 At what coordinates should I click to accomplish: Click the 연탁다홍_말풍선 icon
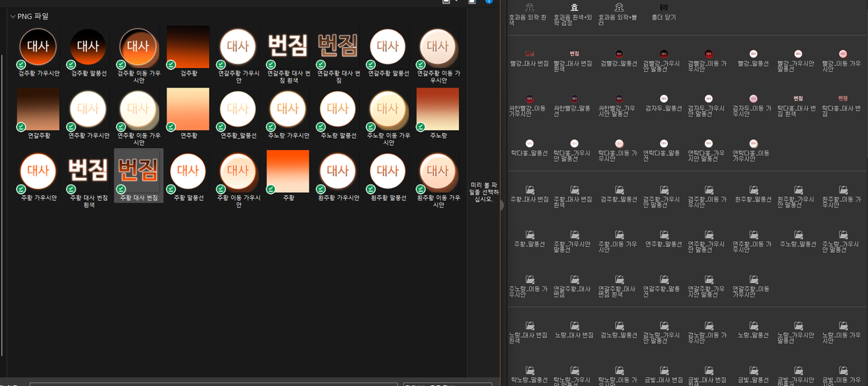click(664, 143)
